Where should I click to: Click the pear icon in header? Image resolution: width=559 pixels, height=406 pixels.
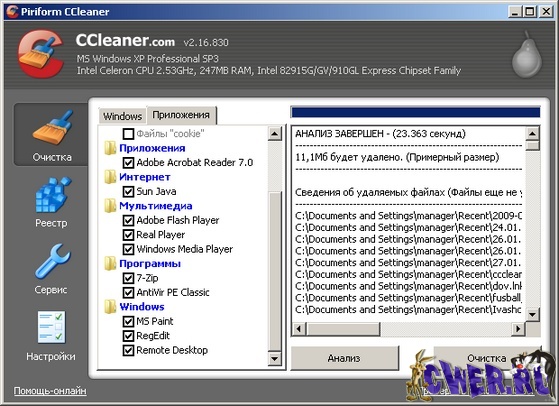point(527,55)
